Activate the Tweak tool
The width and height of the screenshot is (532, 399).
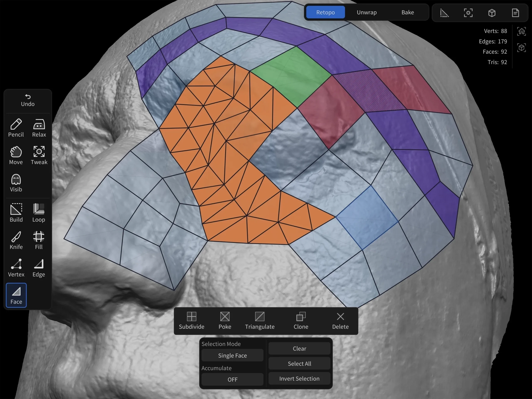click(39, 155)
